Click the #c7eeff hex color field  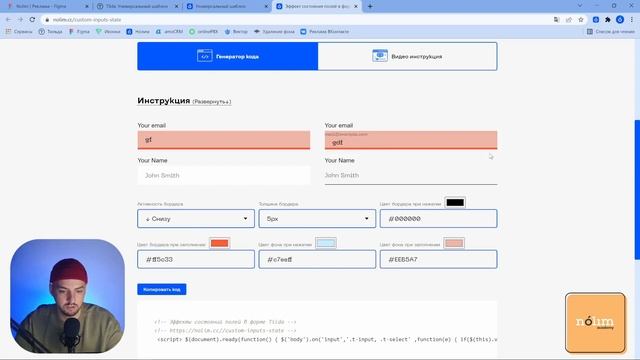pos(317,260)
